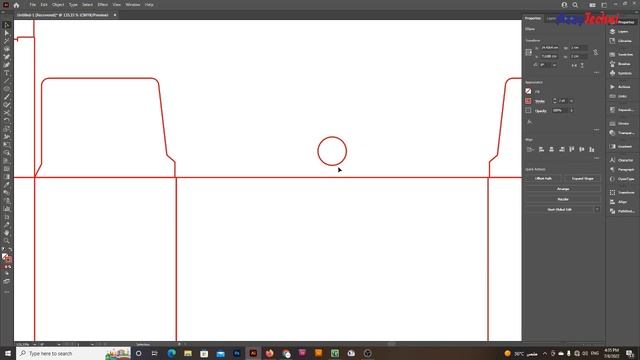
Task: Click the Offset Path button
Action: (543, 178)
